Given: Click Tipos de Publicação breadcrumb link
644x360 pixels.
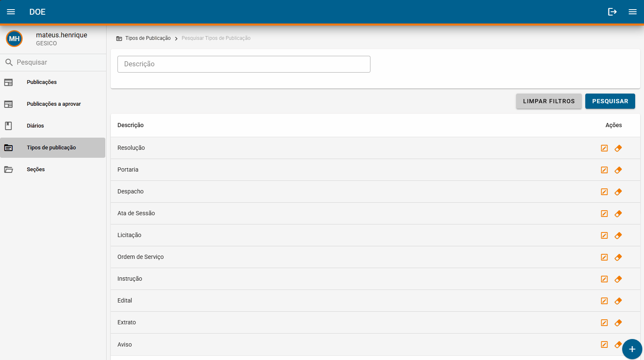Looking at the screenshot, I should (148, 38).
